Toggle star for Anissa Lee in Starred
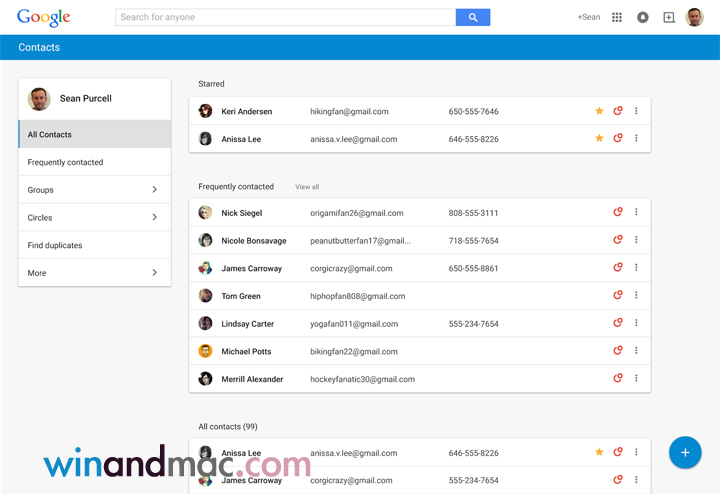This screenshot has height=494, width=720. 599,138
